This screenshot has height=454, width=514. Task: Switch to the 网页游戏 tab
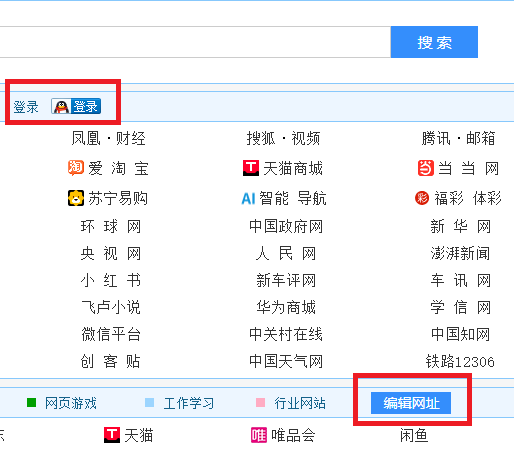tap(71, 403)
